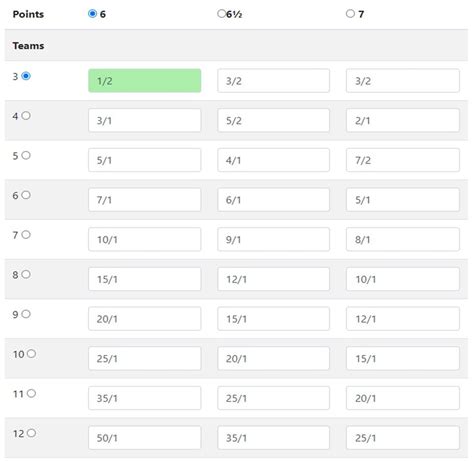Pick the 7 teams radio button
The height and width of the screenshot is (461, 474).
point(26,235)
